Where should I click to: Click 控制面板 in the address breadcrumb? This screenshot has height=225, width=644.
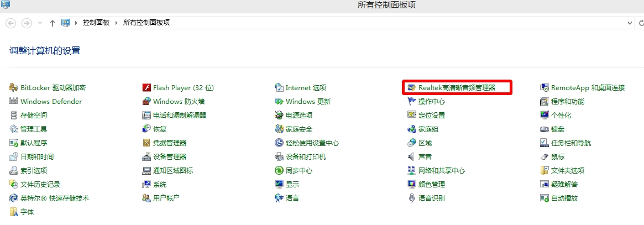[x=96, y=23]
